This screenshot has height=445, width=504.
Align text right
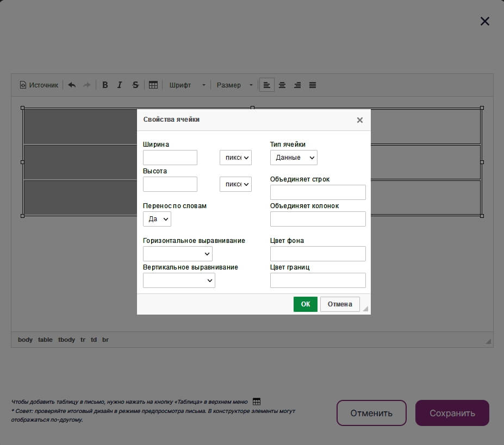297,85
